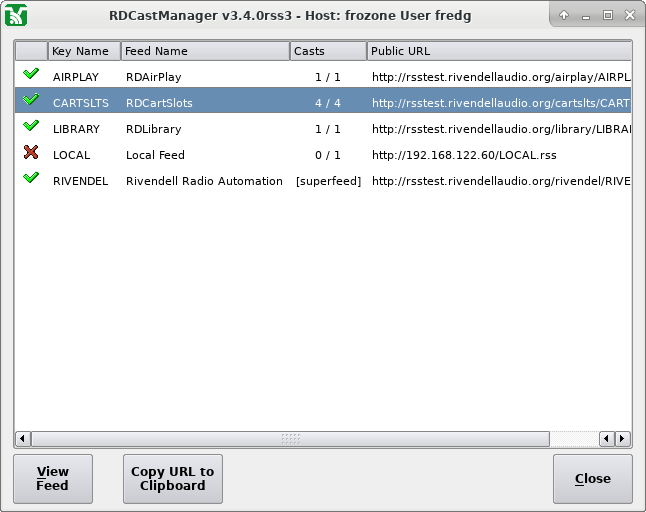Image resolution: width=646 pixels, height=512 pixels.
Task: Click the blank status column header
Action: pyautogui.click(x=32, y=51)
